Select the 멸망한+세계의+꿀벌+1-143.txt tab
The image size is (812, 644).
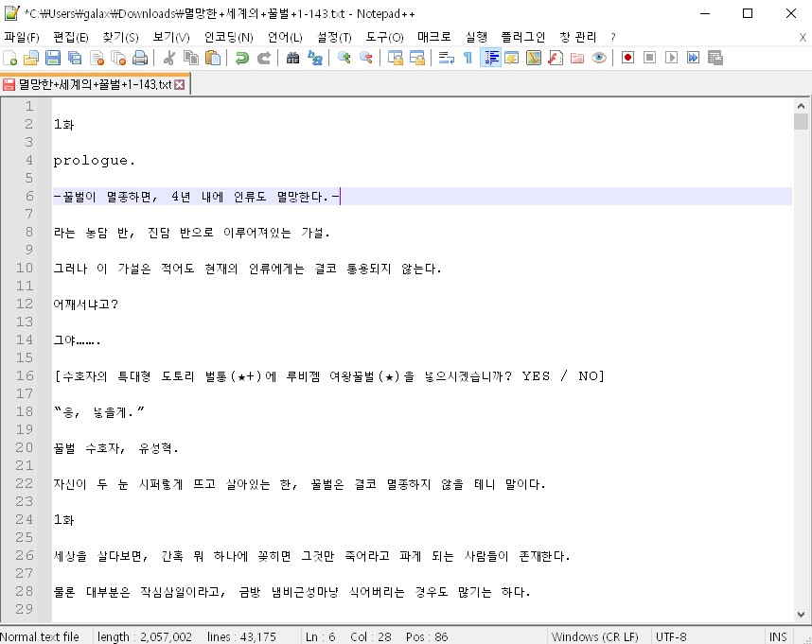(95, 84)
